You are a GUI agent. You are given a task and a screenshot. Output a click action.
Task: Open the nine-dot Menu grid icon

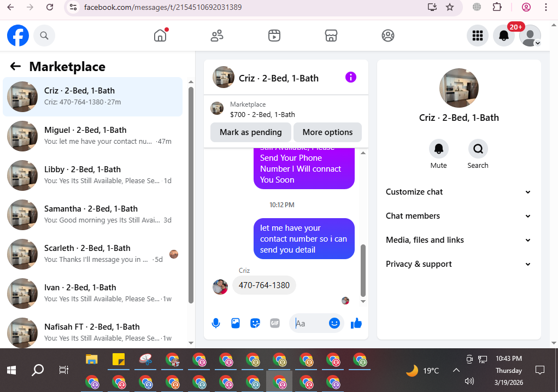pos(478,36)
